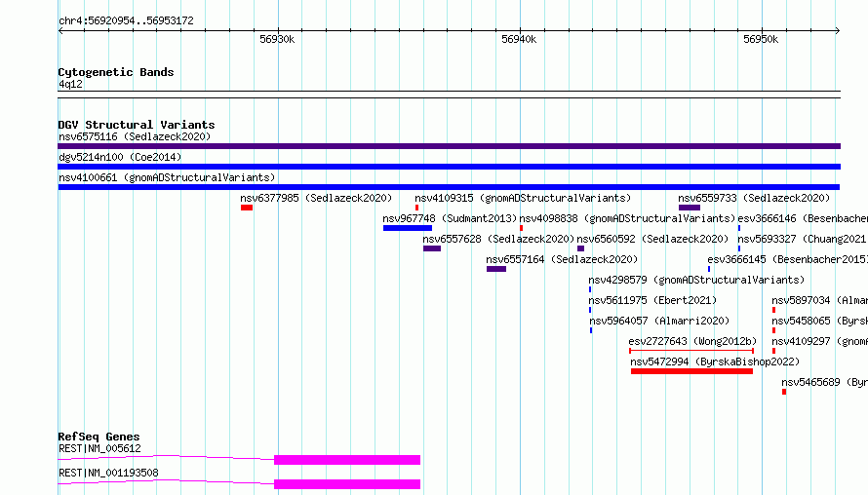Click thin red line under esv2727643
This screenshot has height=495, width=868.
point(691,351)
